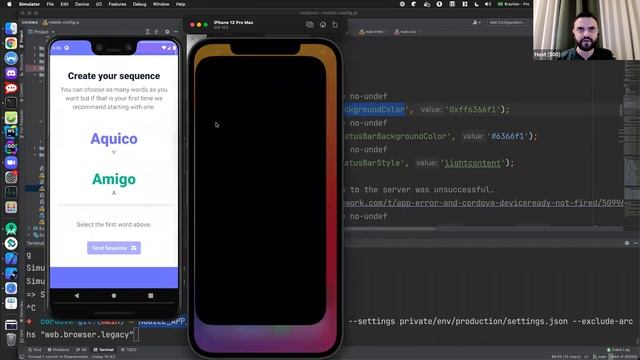Open the Help menu
Image resolution: width=640 pixels, height=360 pixels.
tap(180, 4)
